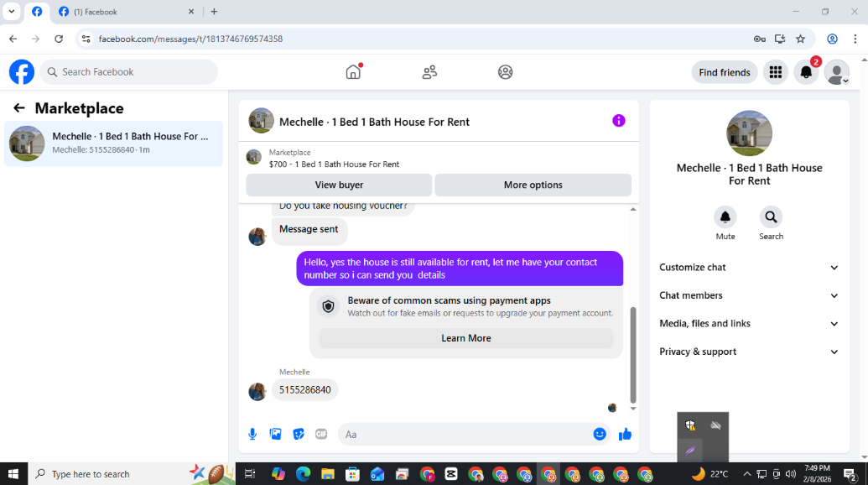Click View buyer button
Screen dimensions: 868x485
point(339,185)
